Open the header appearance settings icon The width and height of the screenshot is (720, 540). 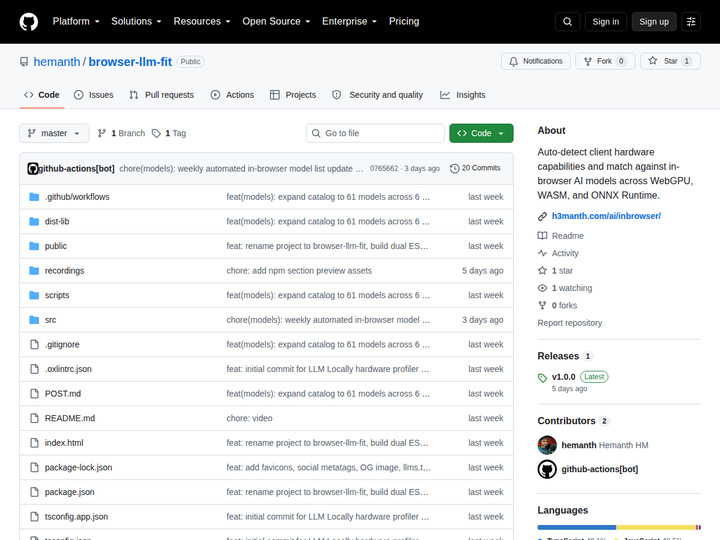click(x=691, y=22)
